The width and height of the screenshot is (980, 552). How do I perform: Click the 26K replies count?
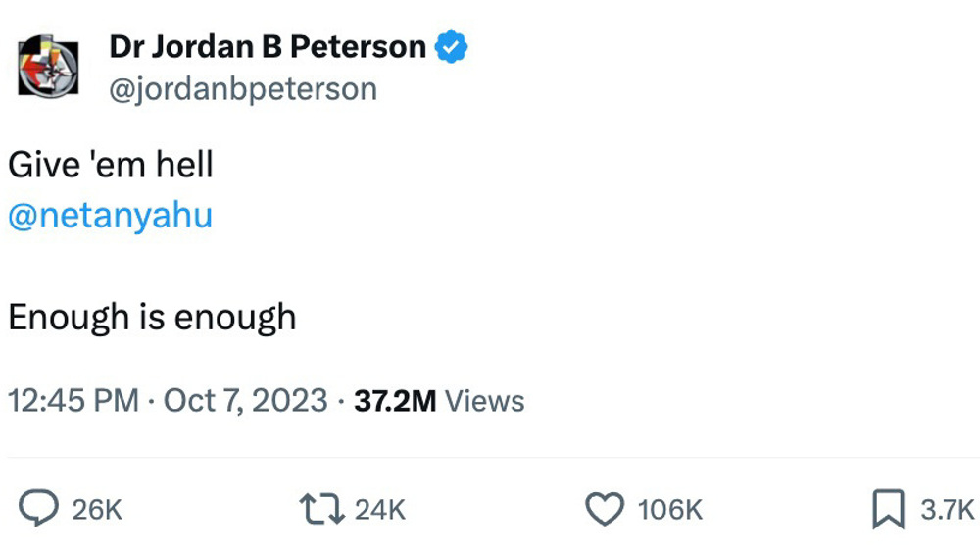pyautogui.click(x=97, y=510)
